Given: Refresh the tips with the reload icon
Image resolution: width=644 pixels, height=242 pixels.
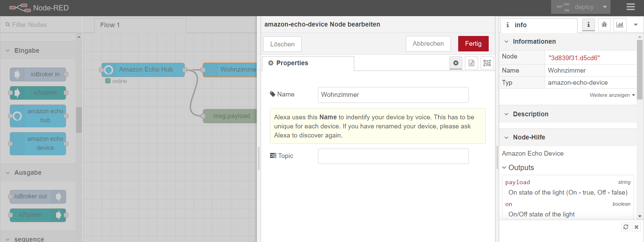Looking at the screenshot, I should point(626,227).
